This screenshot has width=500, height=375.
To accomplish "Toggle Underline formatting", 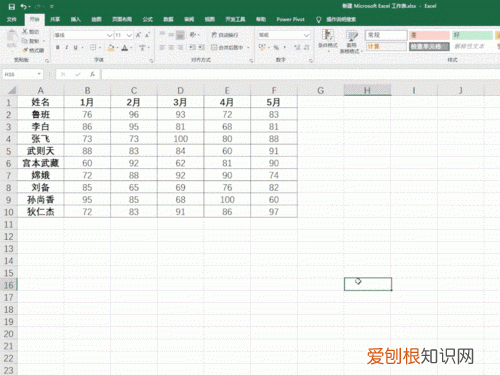I will [x=76, y=48].
